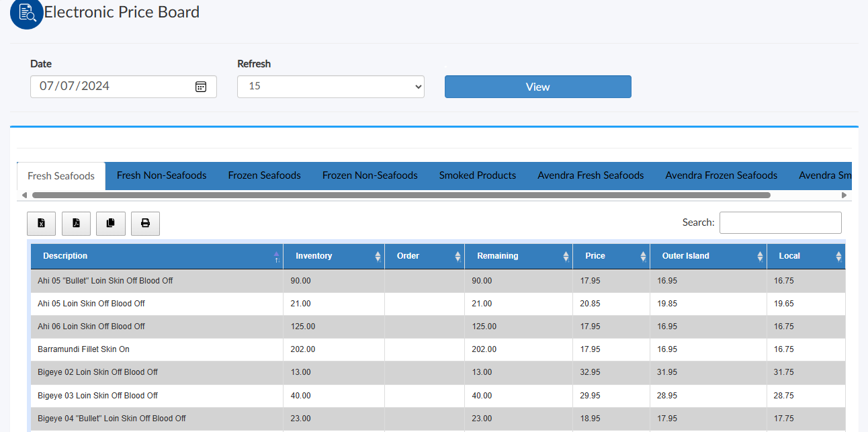Click the View button
The image size is (868, 432).
point(537,87)
